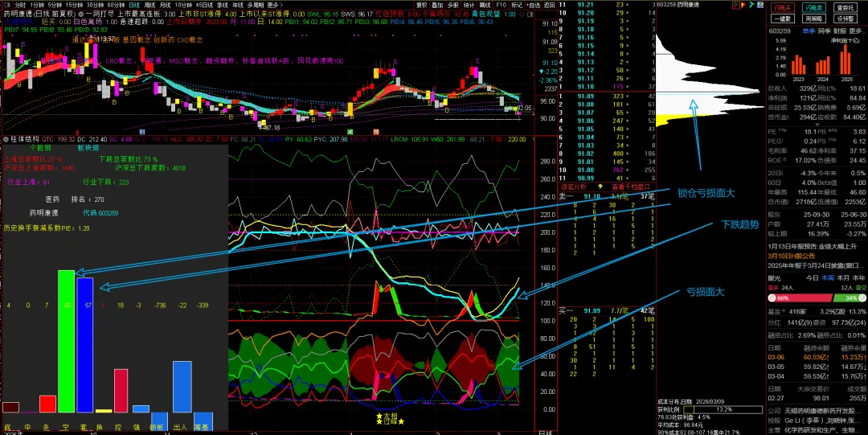Viewport: 868px width, 435px height.
Task: Switch to 1分钟 period
Action: click(39, 5)
